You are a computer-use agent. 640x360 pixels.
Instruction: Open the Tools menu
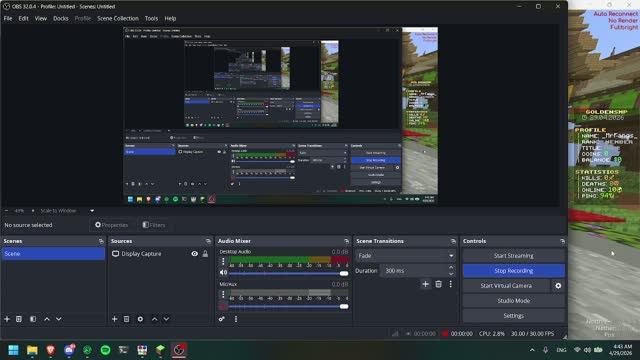coord(151,18)
